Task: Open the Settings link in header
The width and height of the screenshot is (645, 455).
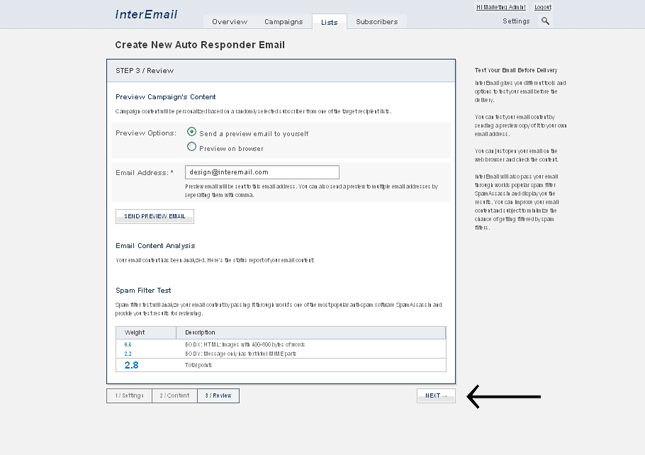Action: (x=516, y=21)
